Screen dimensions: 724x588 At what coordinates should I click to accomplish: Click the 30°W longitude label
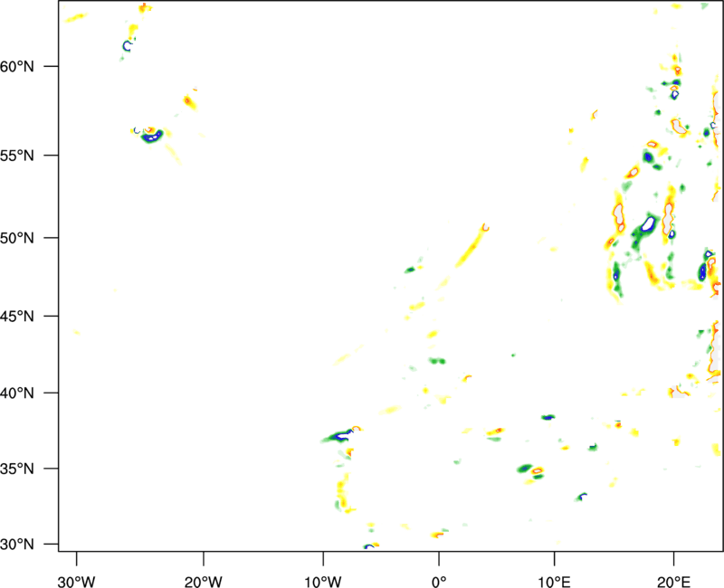click(x=76, y=582)
